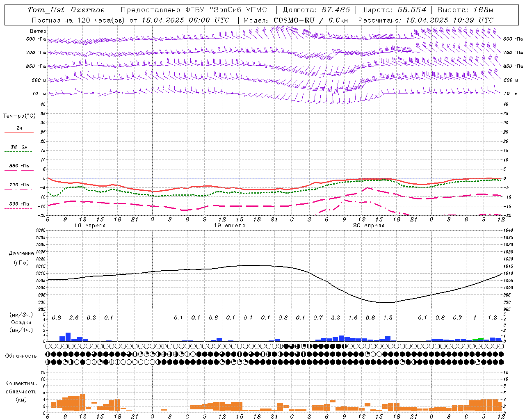
Task: Select the text Прогноз на 120 часа(ов)
Action: pos(79,20)
